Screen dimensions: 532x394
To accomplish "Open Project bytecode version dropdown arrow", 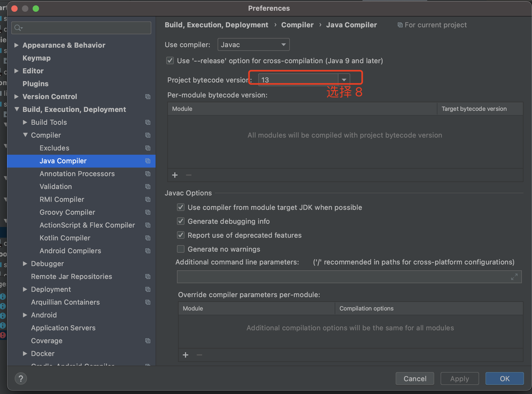I will click(344, 80).
